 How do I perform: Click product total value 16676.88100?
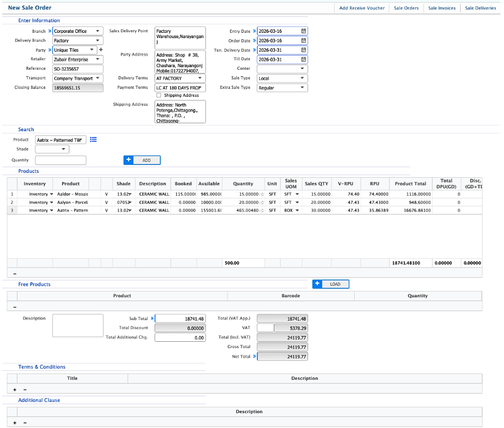tap(417, 211)
